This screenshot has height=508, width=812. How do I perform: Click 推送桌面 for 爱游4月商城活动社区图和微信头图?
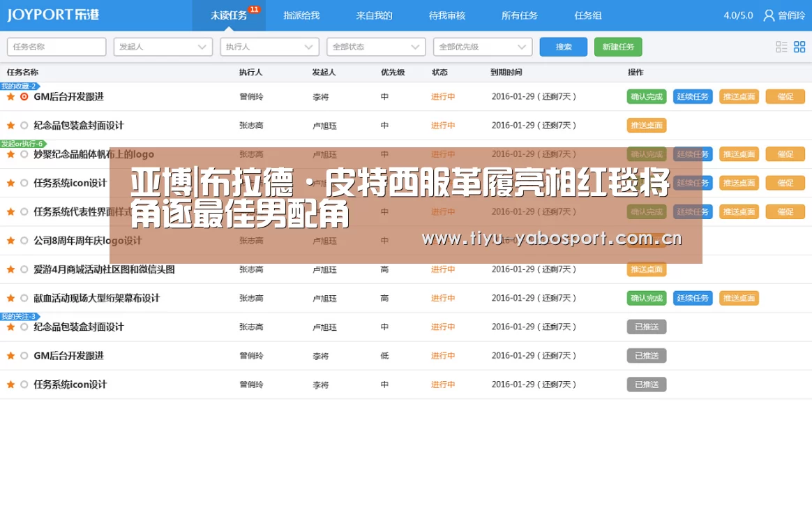click(646, 269)
